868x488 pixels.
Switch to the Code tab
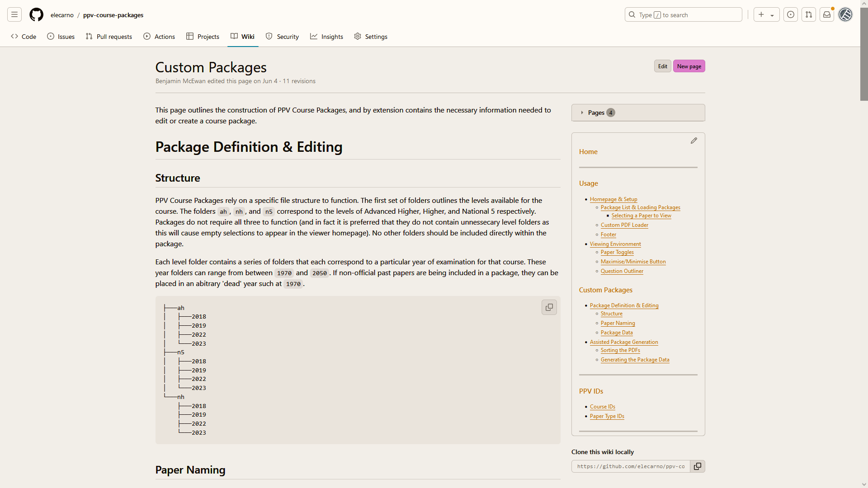24,37
